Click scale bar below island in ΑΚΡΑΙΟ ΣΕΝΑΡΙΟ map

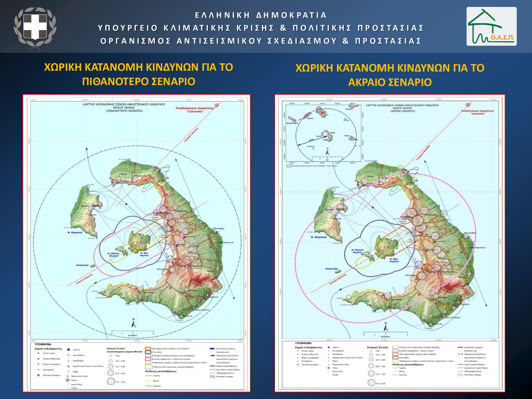point(385,335)
